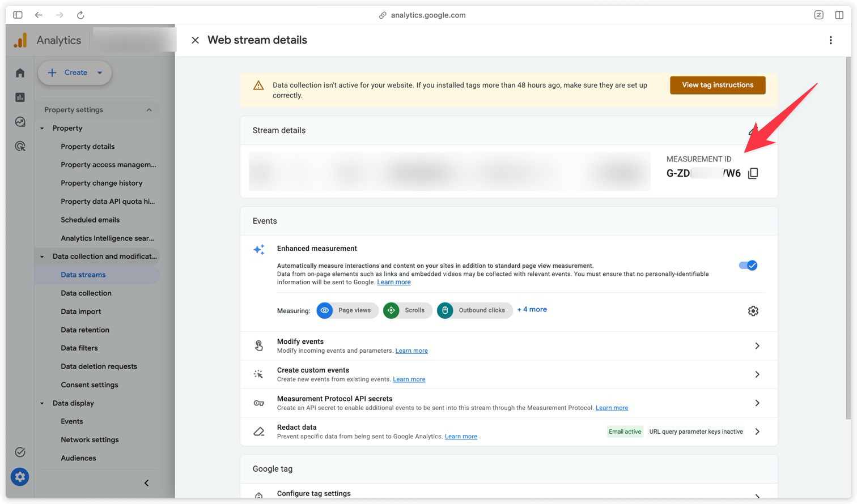This screenshot has height=504, width=857.
Task: Open the browser split view icon
Action: coord(839,15)
